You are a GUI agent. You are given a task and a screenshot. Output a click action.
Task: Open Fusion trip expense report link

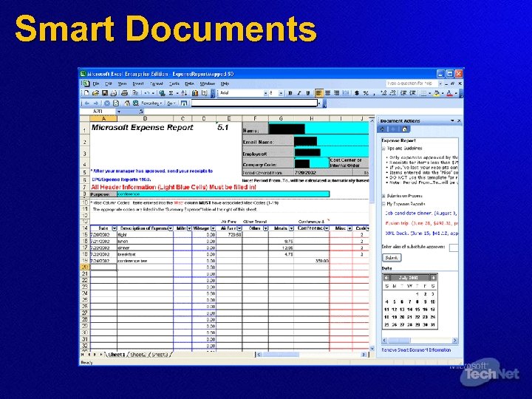(421, 223)
